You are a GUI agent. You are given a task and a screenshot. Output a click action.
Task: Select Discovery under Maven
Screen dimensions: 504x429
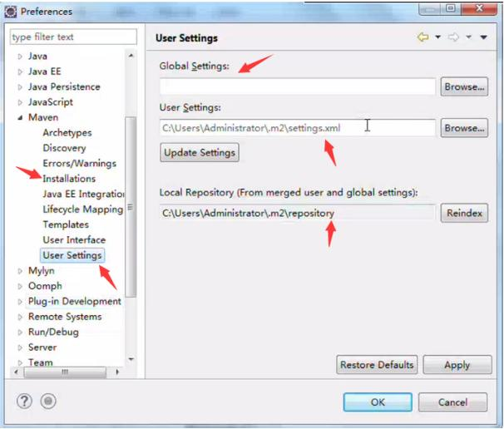(64, 148)
